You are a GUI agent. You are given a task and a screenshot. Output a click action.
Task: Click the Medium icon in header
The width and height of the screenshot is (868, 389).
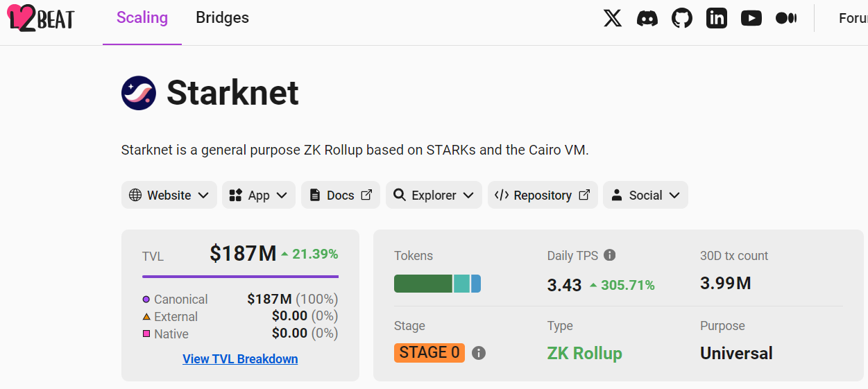pyautogui.click(x=786, y=18)
